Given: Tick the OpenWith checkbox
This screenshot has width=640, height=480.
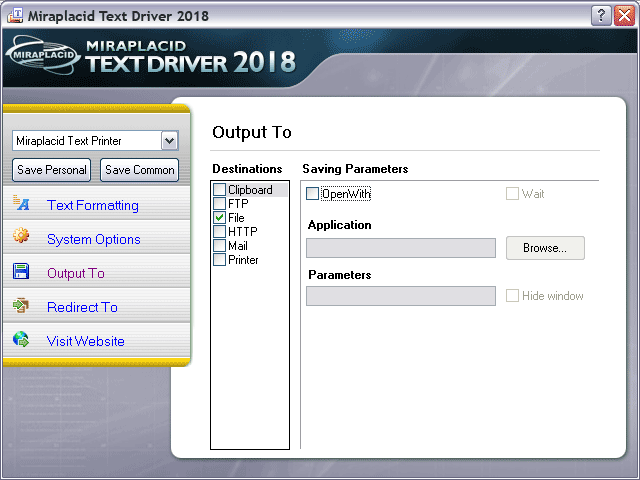Looking at the screenshot, I should pos(312,193).
